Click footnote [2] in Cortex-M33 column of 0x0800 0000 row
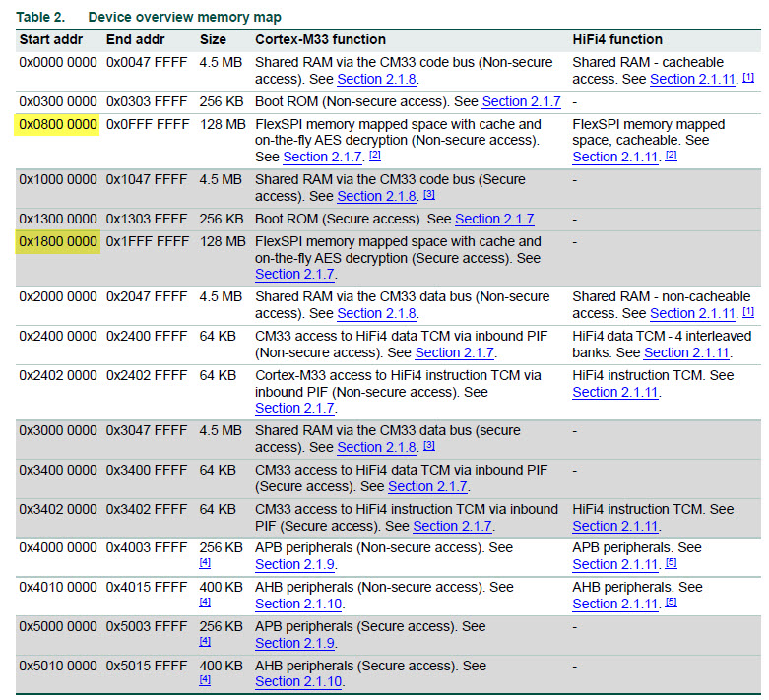This screenshot has width=769, height=700. tap(375, 156)
